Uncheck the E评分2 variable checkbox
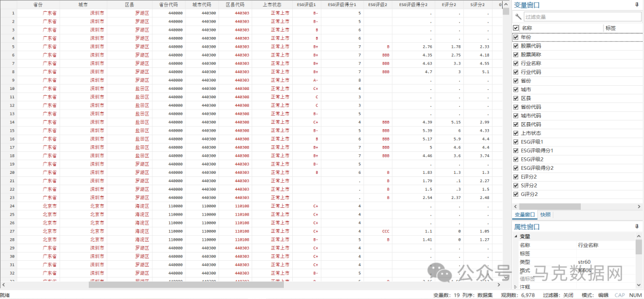This screenshot has width=644, height=299. pos(516,176)
